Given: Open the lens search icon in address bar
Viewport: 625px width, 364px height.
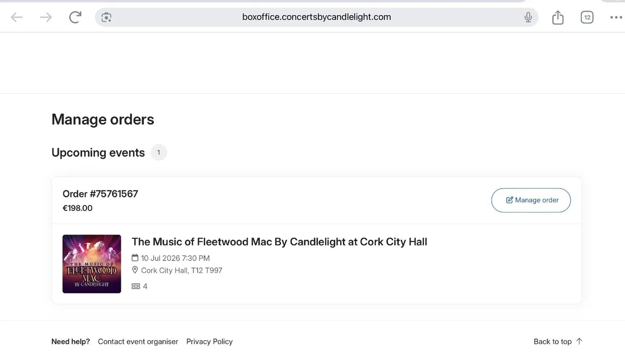Looking at the screenshot, I should (107, 17).
